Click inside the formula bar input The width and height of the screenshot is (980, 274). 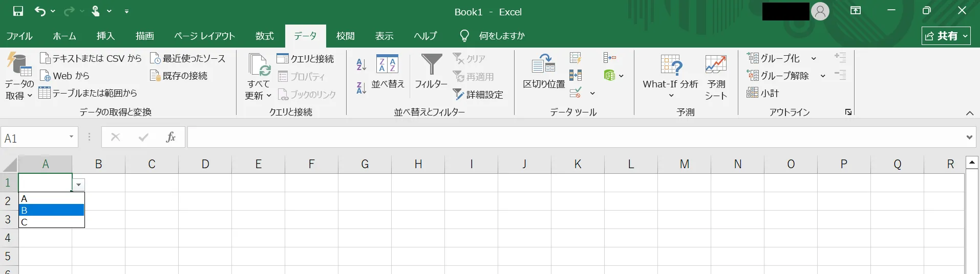click(573, 137)
